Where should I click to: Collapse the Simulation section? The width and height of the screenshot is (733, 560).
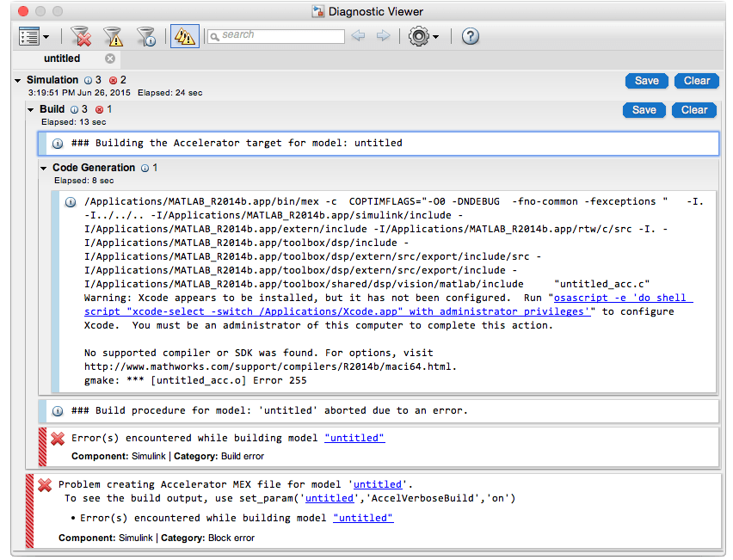[18, 80]
